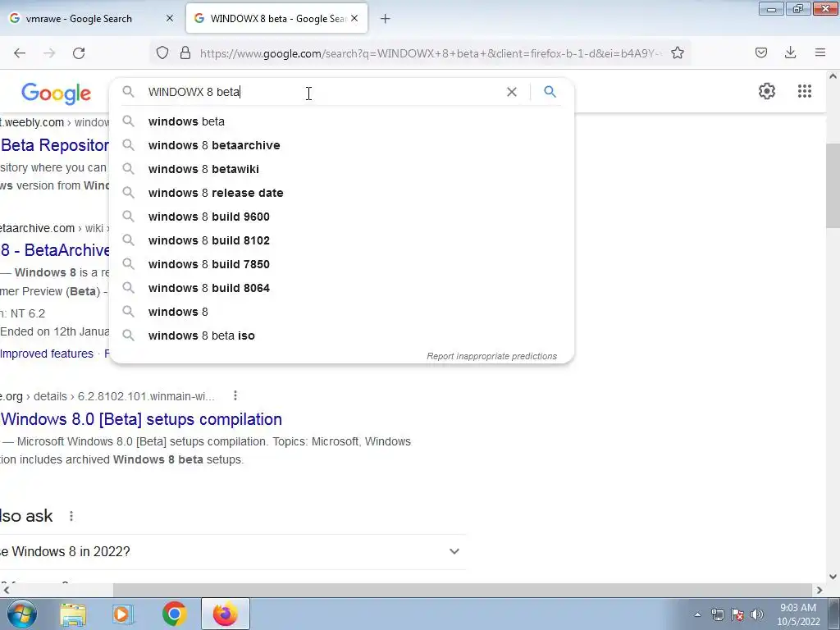Switch to the vmrawe Google Search tab
This screenshot has height=630, width=840.
[x=90, y=19]
